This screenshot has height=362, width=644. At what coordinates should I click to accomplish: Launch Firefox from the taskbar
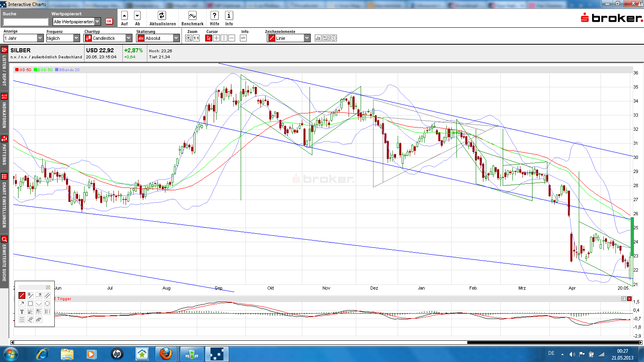166,354
